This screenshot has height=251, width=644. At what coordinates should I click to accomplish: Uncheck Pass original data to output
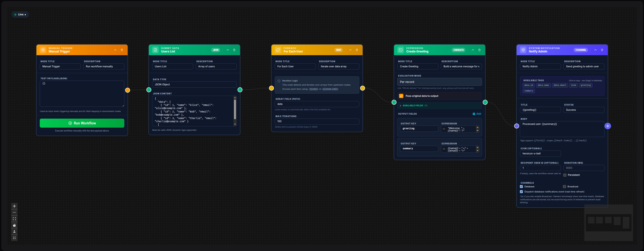click(x=401, y=96)
